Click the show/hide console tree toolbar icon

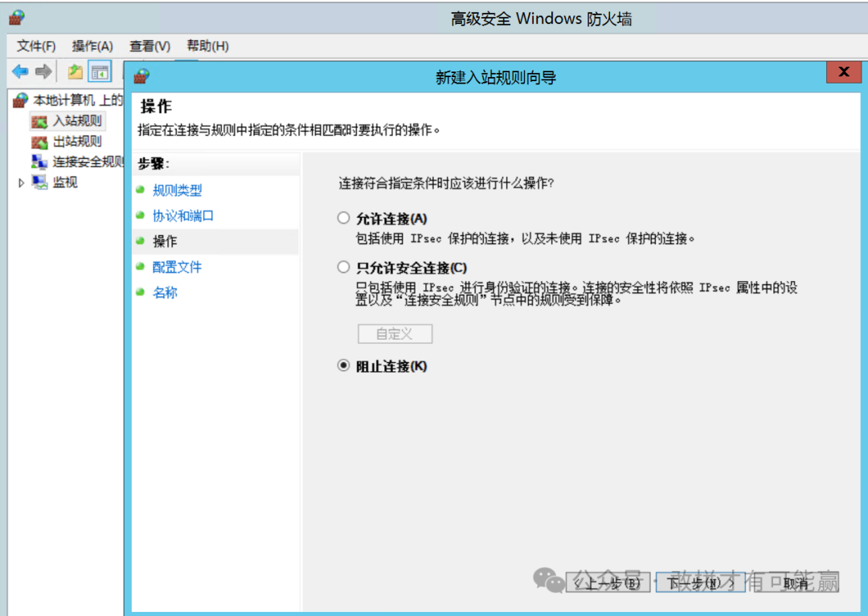100,71
